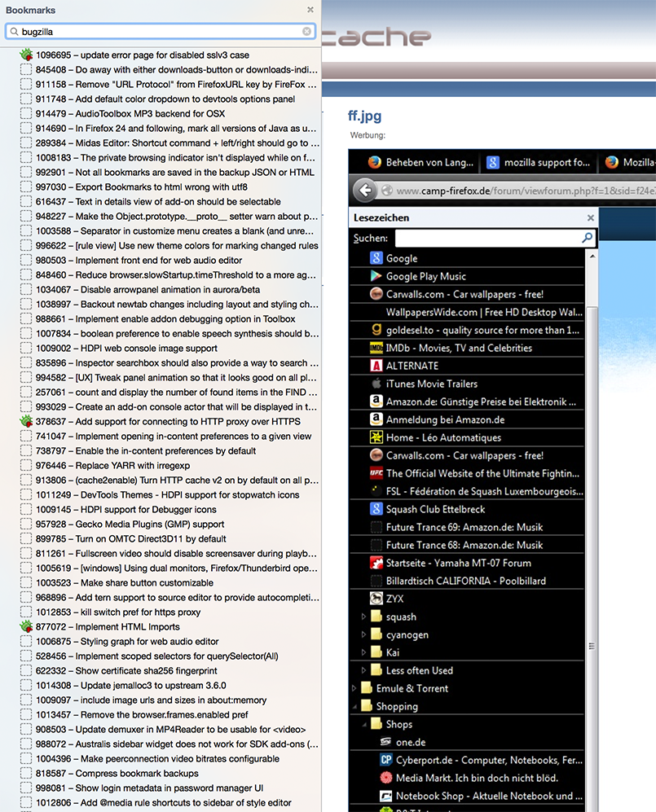Click the bugzilla search input field
Image resolution: width=656 pixels, height=812 pixels.
point(161,32)
